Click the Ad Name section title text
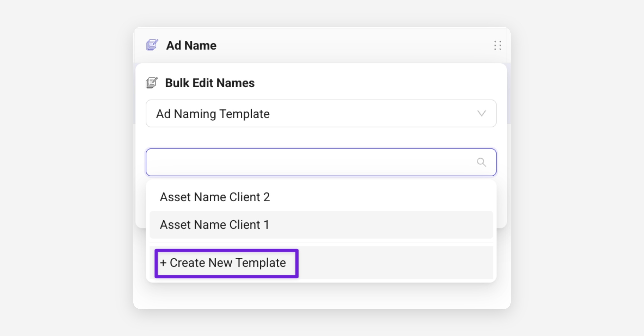 pyautogui.click(x=191, y=45)
